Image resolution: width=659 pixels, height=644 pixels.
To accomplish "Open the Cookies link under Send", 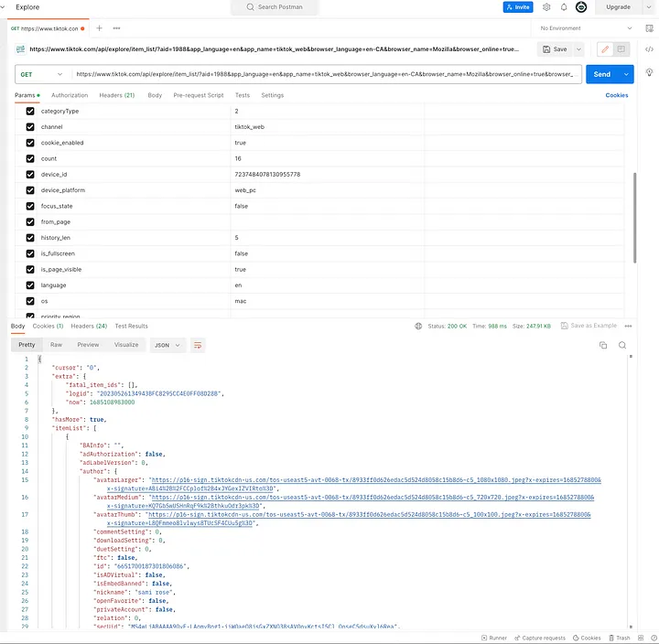I will pyautogui.click(x=617, y=95).
